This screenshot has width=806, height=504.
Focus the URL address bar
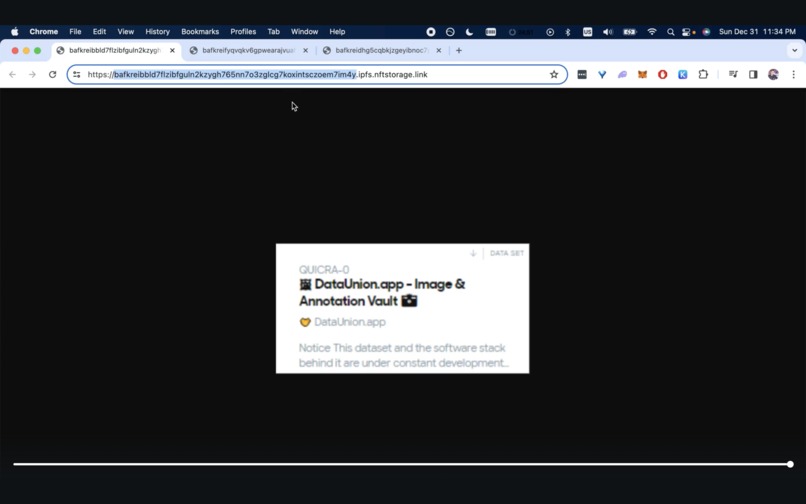316,75
